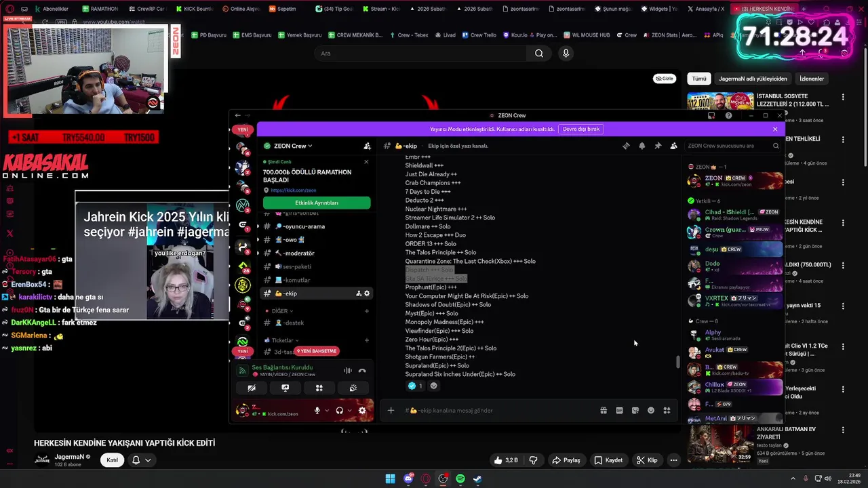Open the gift icon in message bar
868x488 pixels.
tap(604, 410)
